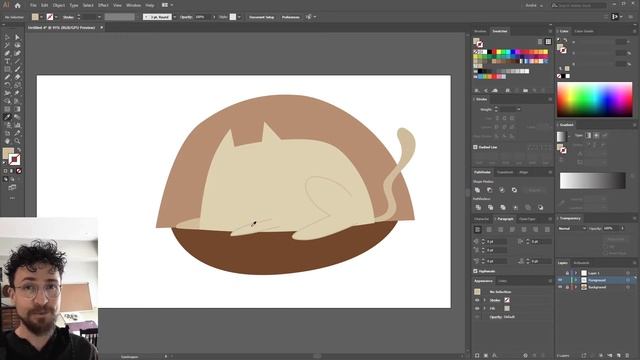Hide the Foreground layer
Image resolution: width=640 pixels, height=360 pixels.
point(560,280)
